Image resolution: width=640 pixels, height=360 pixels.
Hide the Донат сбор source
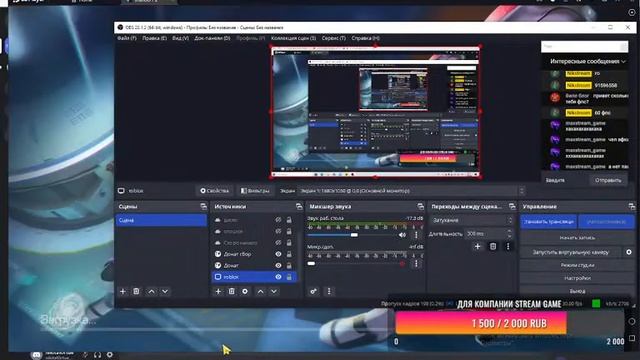coord(278,254)
